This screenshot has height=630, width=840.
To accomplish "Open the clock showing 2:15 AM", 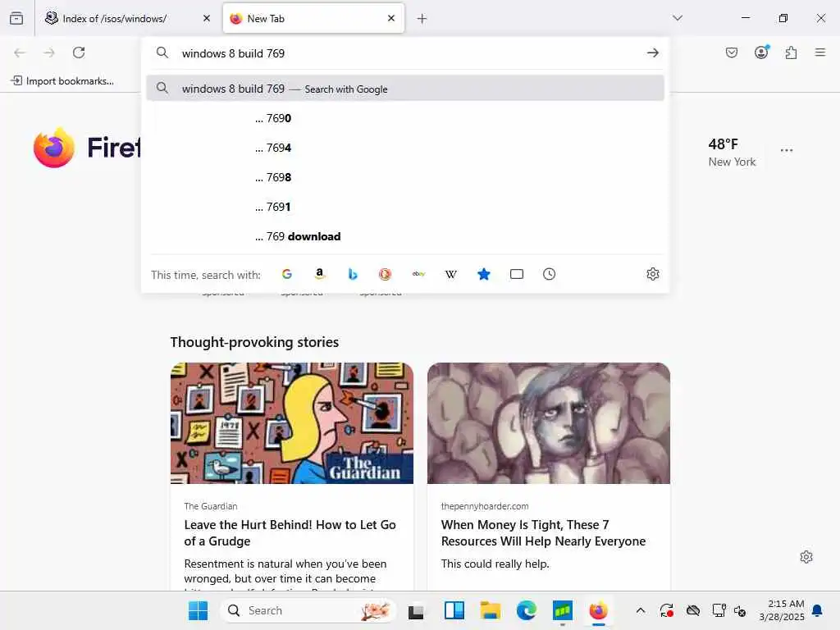I will (782, 610).
